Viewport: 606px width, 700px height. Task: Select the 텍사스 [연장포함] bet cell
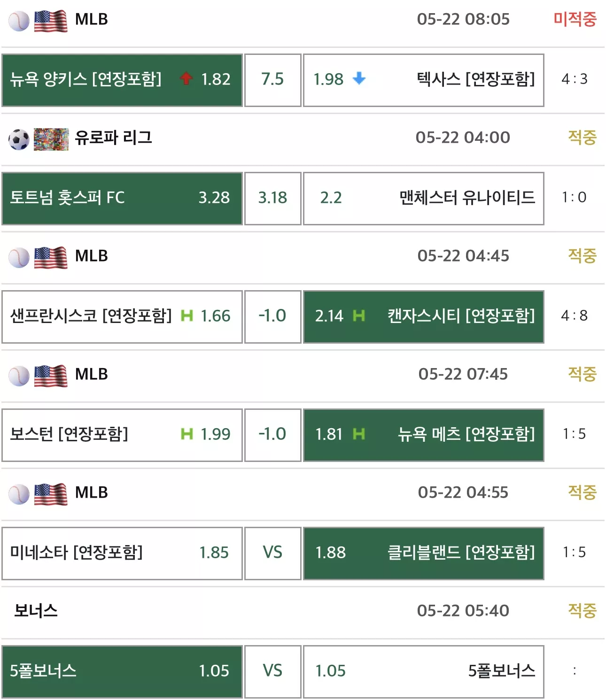tap(424, 80)
